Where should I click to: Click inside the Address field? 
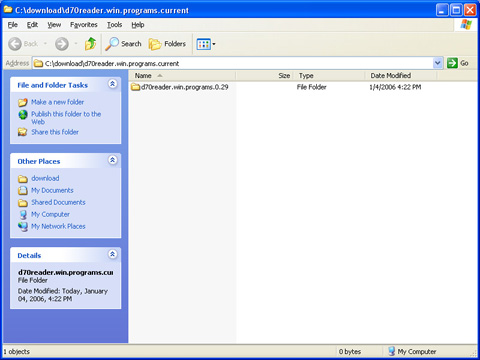point(233,63)
